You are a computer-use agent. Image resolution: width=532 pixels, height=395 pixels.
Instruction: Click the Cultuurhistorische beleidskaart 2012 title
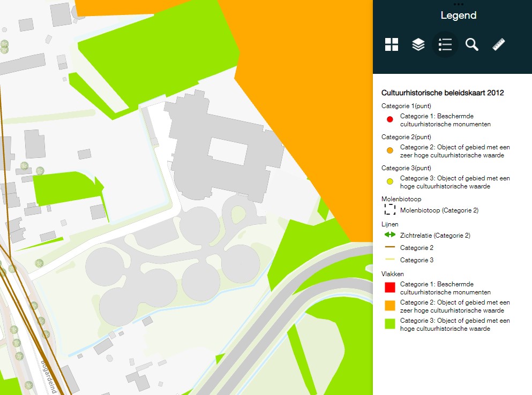pos(441,92)
